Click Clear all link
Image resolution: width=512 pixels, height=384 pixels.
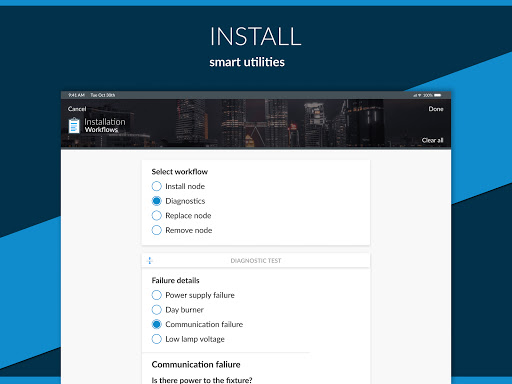pyautogui.click(x=433, y=140)
